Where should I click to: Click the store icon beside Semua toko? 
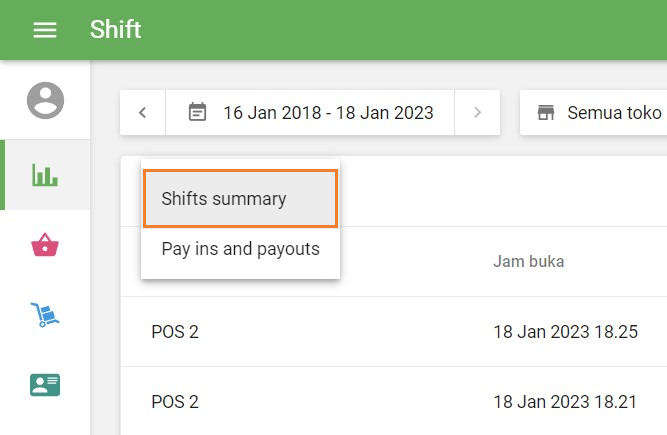546,112
